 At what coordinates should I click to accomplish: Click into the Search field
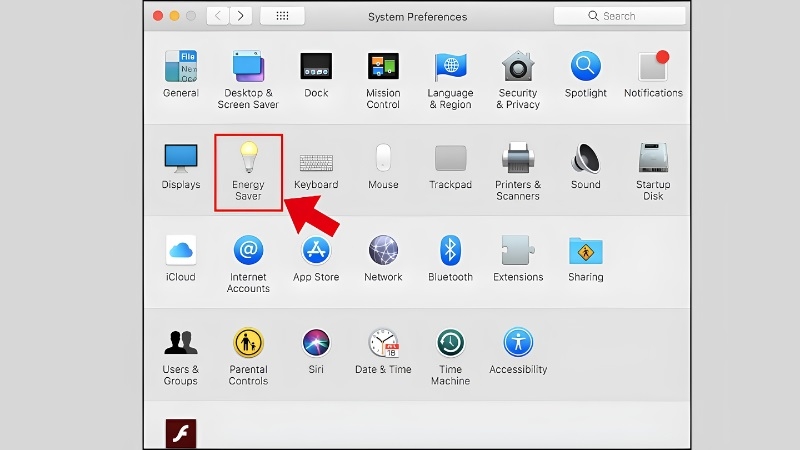tap(619, 16)
